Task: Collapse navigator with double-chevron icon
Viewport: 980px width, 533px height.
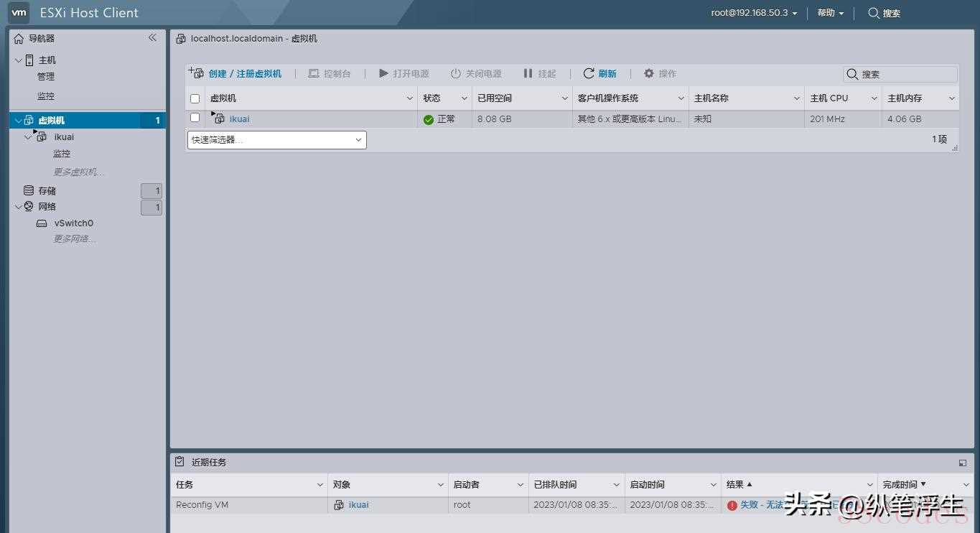Action: (152, 38)
